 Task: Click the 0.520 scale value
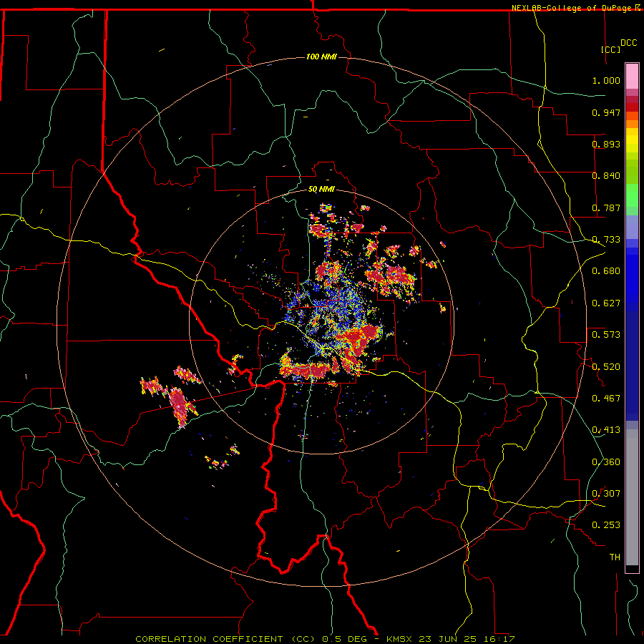[606, 367]
